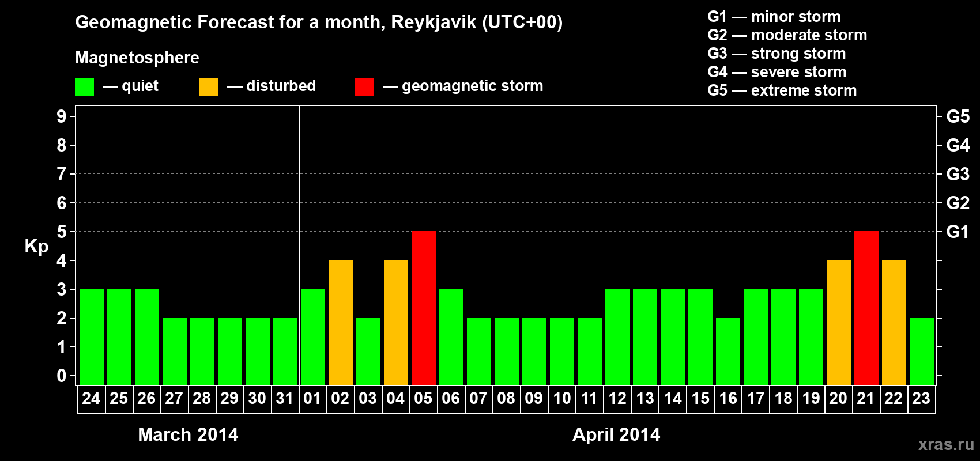Click the red geomagnetic storm legend swatch
This screenshot has height=461, width=980.
pos(364,87)
